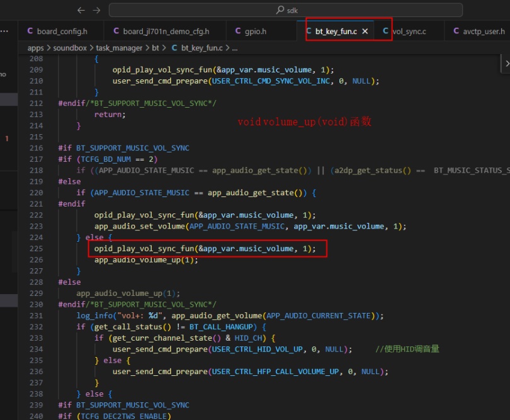
Task: Click the soundbox breadcrumb segment
Action: 70,48
